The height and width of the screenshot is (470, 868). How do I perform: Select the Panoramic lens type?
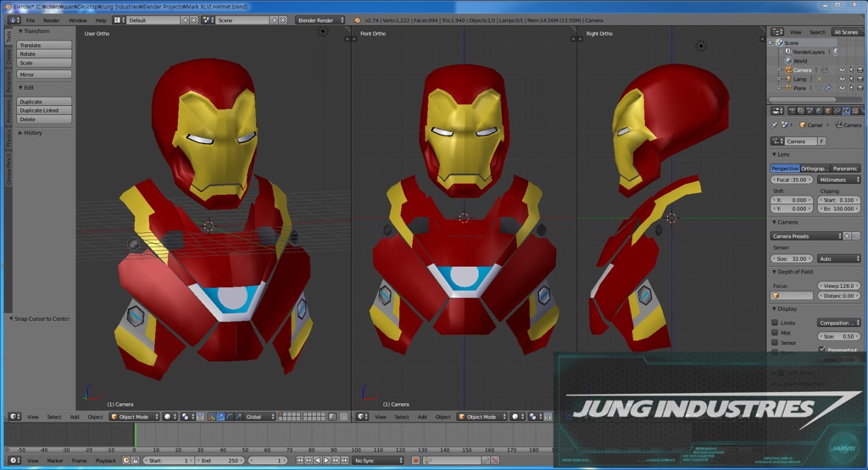pyautogui.click(x=845, y=169)
